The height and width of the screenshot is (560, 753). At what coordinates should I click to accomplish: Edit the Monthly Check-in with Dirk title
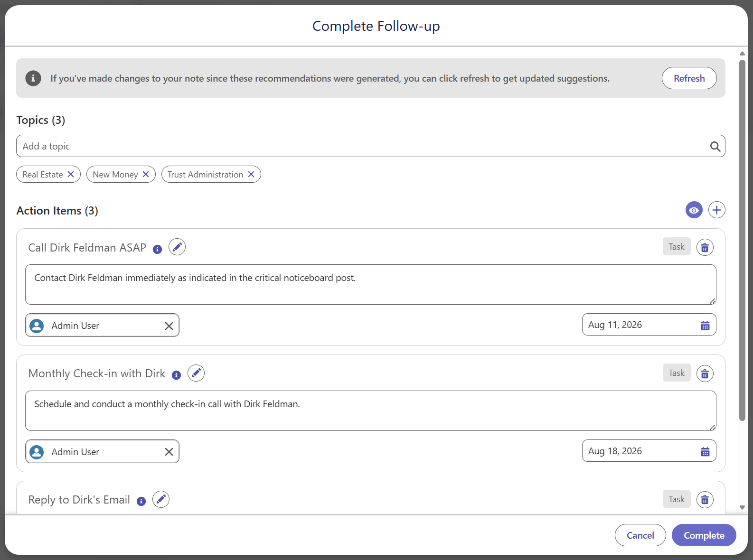(196, 373)
